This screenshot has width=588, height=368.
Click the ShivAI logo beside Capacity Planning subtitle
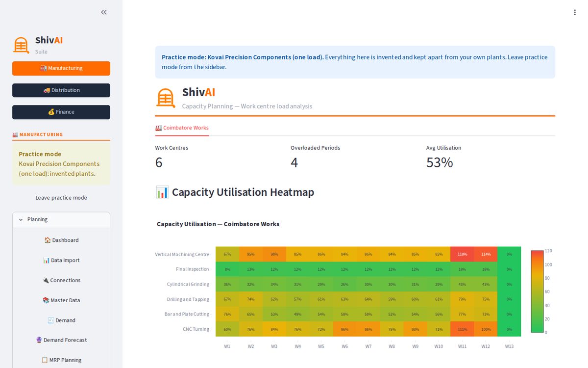(x=166, y=98)
